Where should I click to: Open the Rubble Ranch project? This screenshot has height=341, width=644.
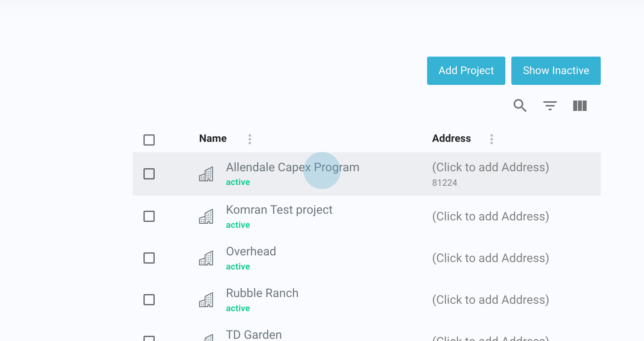(x=262, y=293)
